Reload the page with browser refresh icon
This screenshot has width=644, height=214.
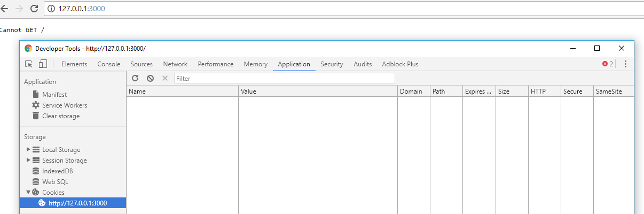point(34,9)
